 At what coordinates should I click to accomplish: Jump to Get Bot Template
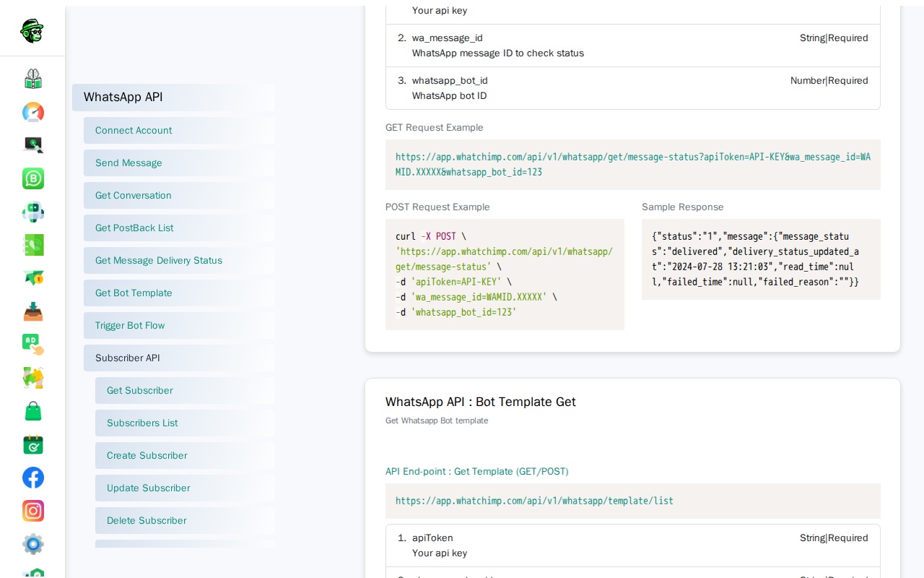coord(179,293)
